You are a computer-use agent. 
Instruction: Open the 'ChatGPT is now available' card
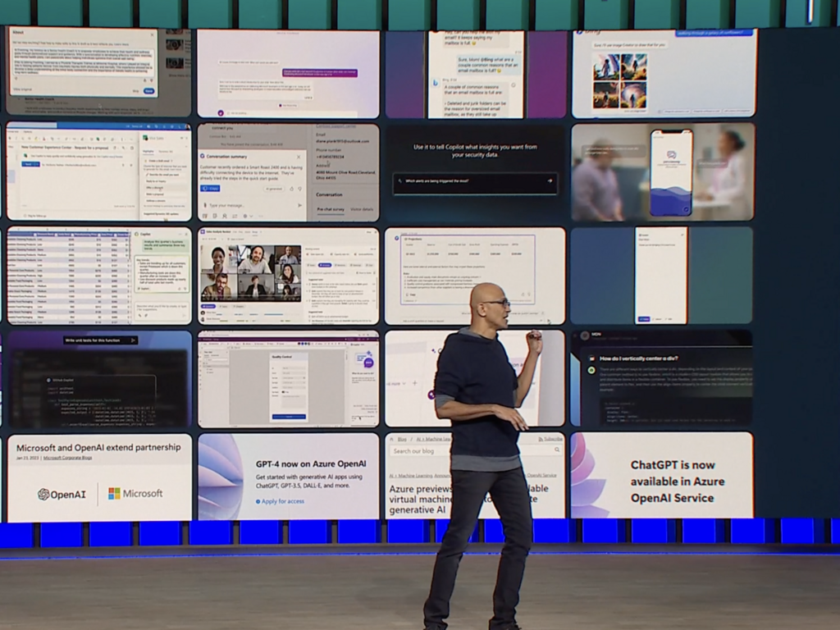(x=662, y=476)
